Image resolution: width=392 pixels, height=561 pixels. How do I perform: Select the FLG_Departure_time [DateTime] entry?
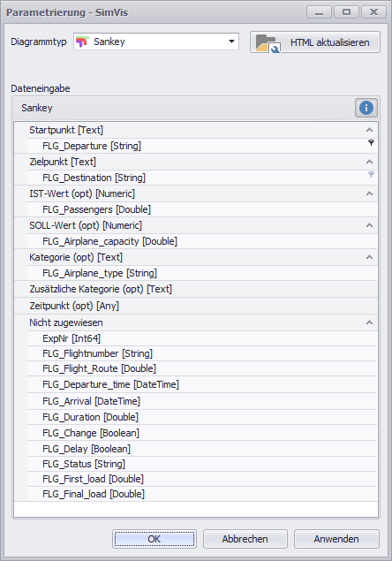click(202, 384)
